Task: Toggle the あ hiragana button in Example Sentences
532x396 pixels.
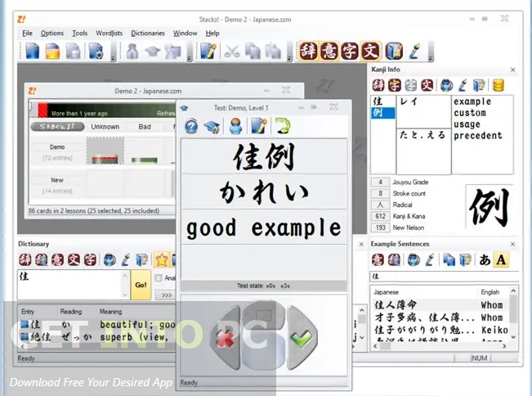Action: point(485,260)
